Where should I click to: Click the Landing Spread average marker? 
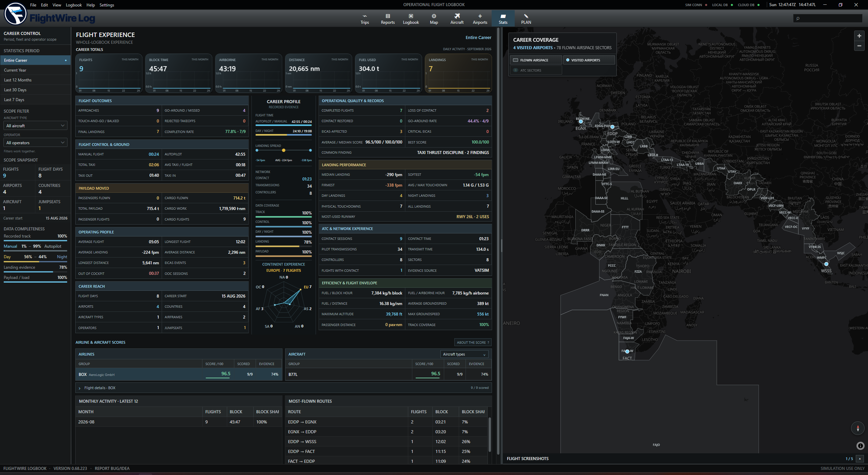[x=283, y=150]
